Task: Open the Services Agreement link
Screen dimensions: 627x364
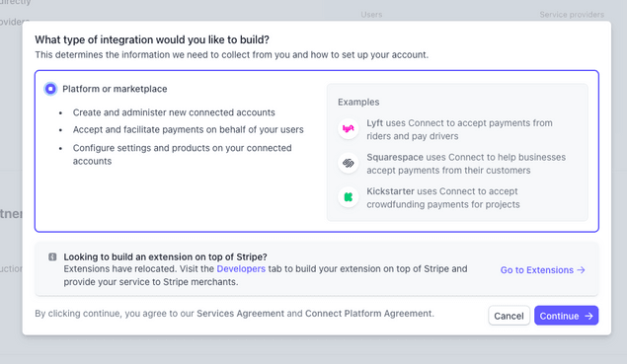Action: click(x=240, y=314)
